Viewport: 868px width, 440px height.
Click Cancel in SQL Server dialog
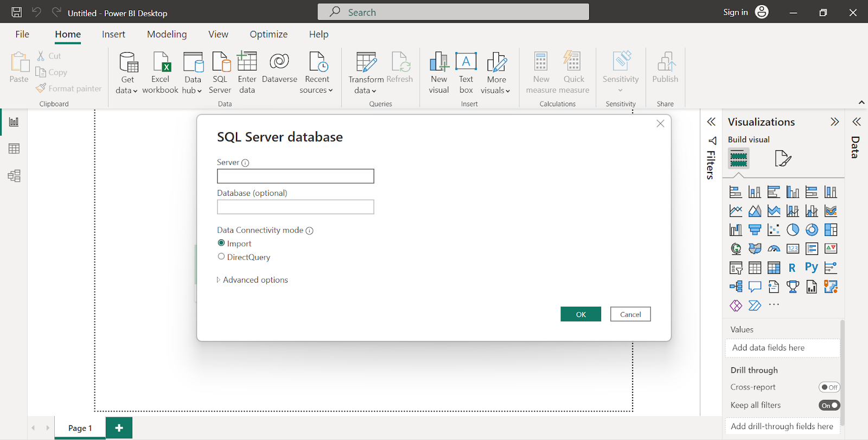click(x=630, y=314)
